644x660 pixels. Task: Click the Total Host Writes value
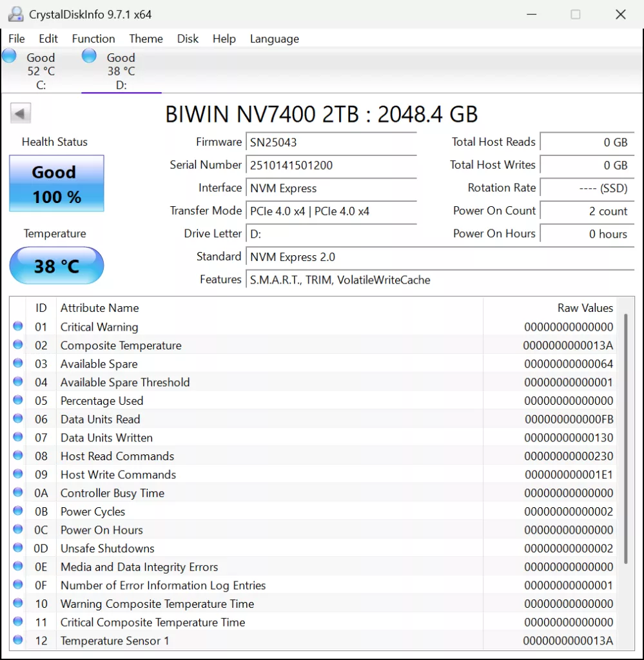click(x=587, y=165)
